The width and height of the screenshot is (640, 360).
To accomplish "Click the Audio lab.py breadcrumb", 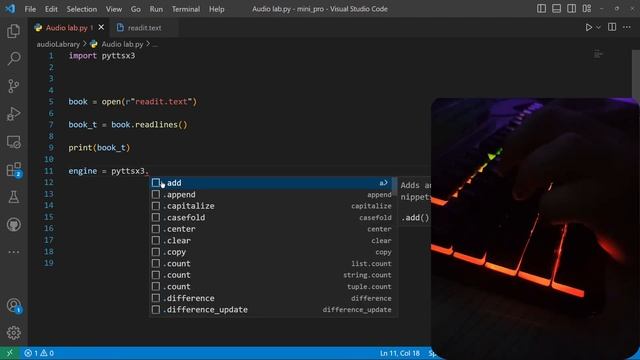I will 122,44.
